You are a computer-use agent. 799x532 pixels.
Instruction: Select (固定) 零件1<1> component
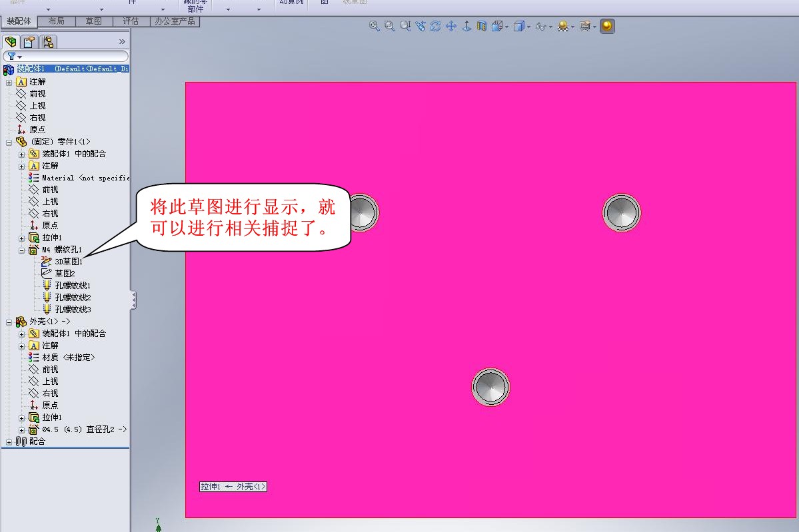[60, 142]
